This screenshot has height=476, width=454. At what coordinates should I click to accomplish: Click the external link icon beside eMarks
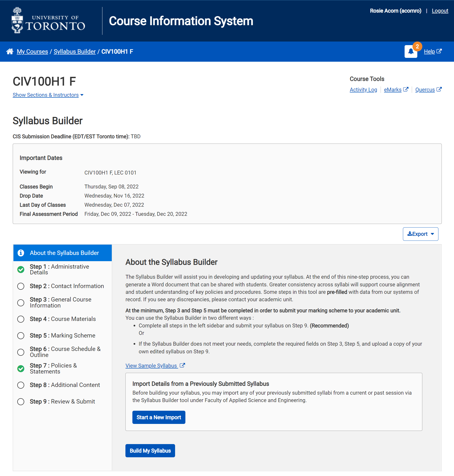point(406,89)
